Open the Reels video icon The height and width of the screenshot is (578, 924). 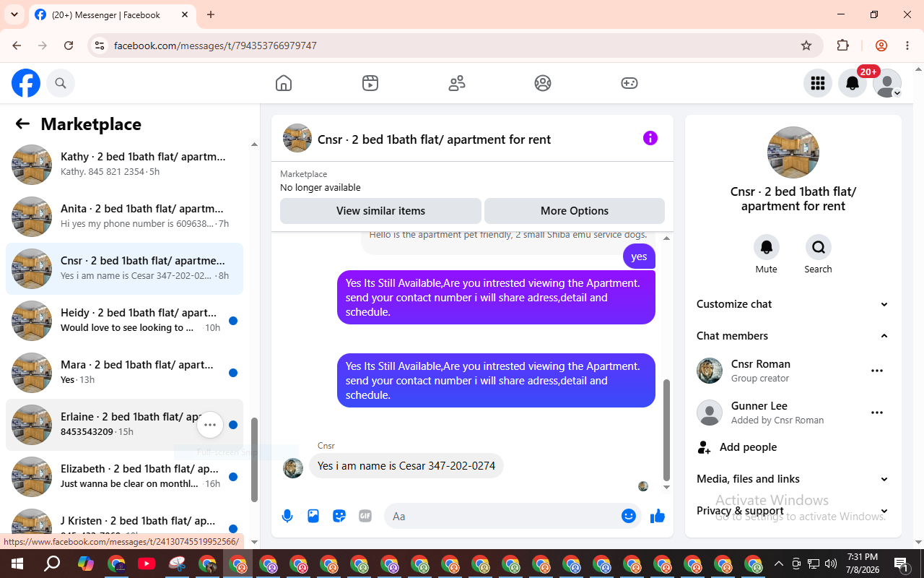[370, 83]
